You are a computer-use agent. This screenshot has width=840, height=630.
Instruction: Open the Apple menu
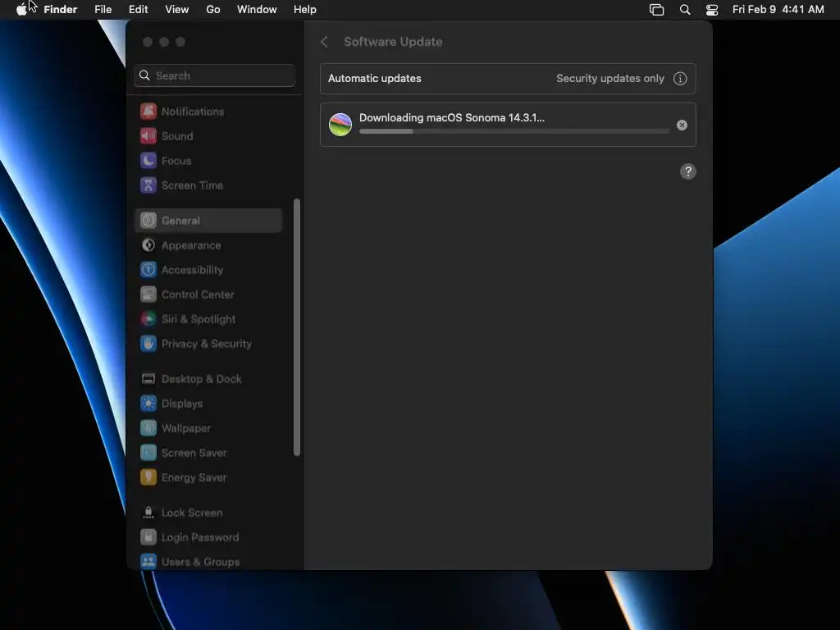[x=21, y=10]
